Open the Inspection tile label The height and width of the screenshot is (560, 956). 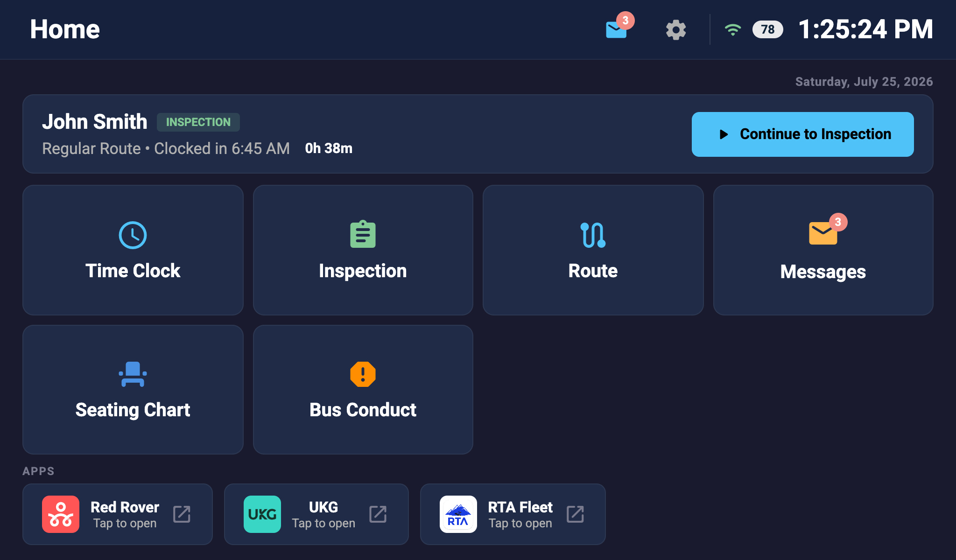coord(363,271)
